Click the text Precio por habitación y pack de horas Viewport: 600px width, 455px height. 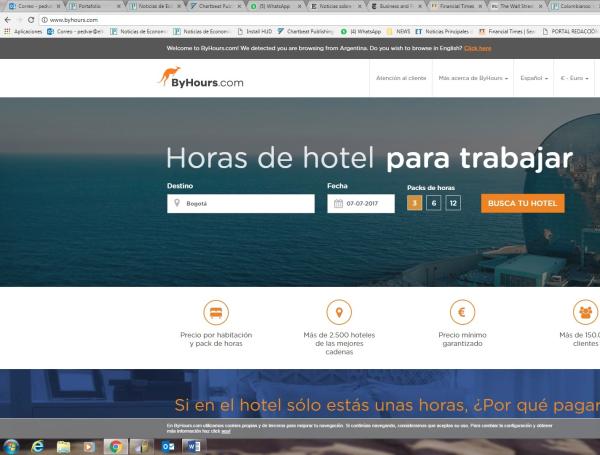[216, 339]
